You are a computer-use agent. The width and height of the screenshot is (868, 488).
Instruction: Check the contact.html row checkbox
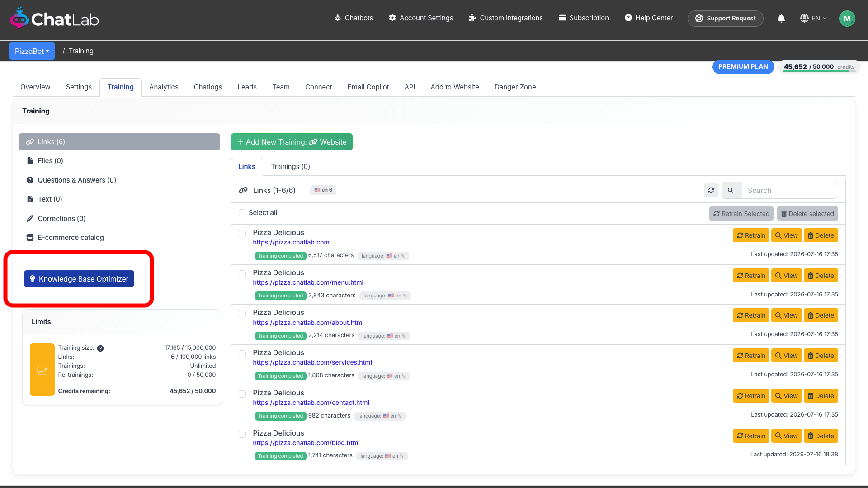(x=242, y=394)
